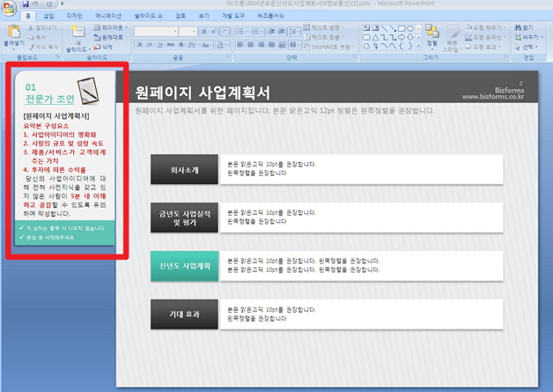Click the Grow Font icon
This screenshot has width=553, height=392.
[x=203, y=32]
